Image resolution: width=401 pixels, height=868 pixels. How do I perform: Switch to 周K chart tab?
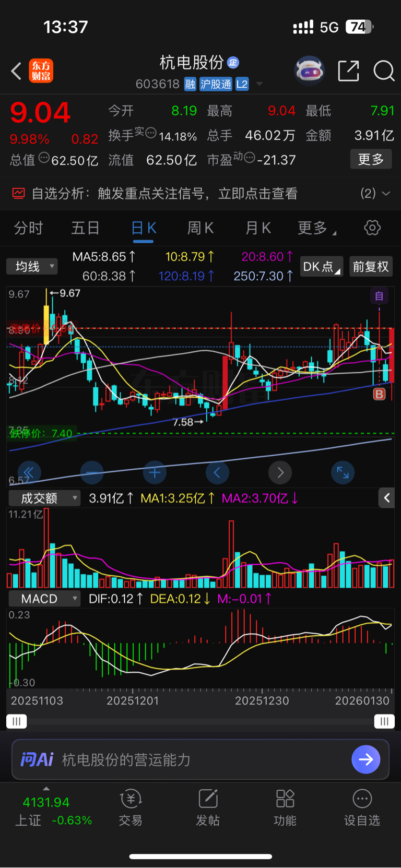point(200,228)
